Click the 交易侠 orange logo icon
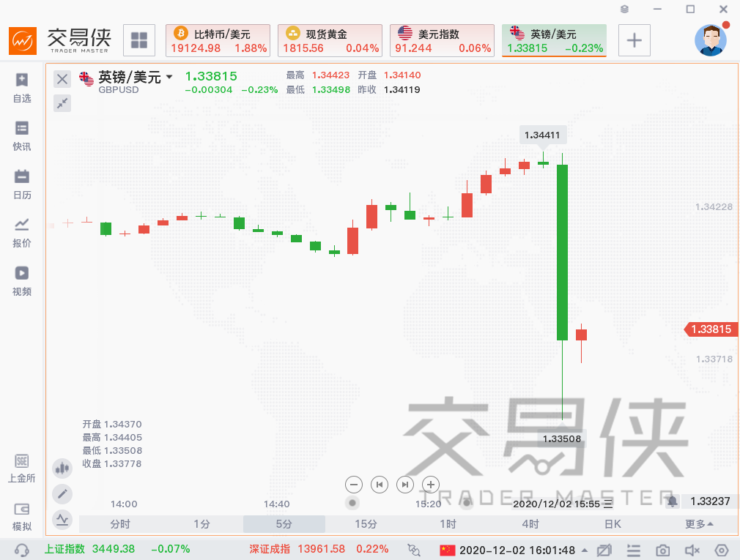Screen dimensions: 740x560 click(x=23, y=41)
